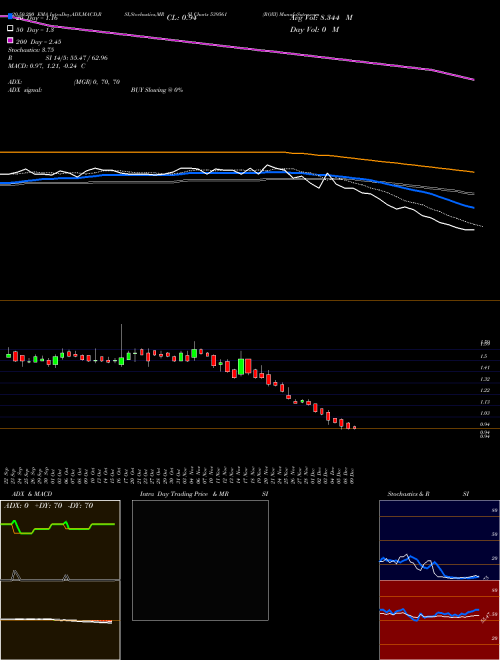Click the 'BUY Slowing @ 0%' signal text
Image resolution: width=500 pixels, height=660 pixels.
pos(157,90)
